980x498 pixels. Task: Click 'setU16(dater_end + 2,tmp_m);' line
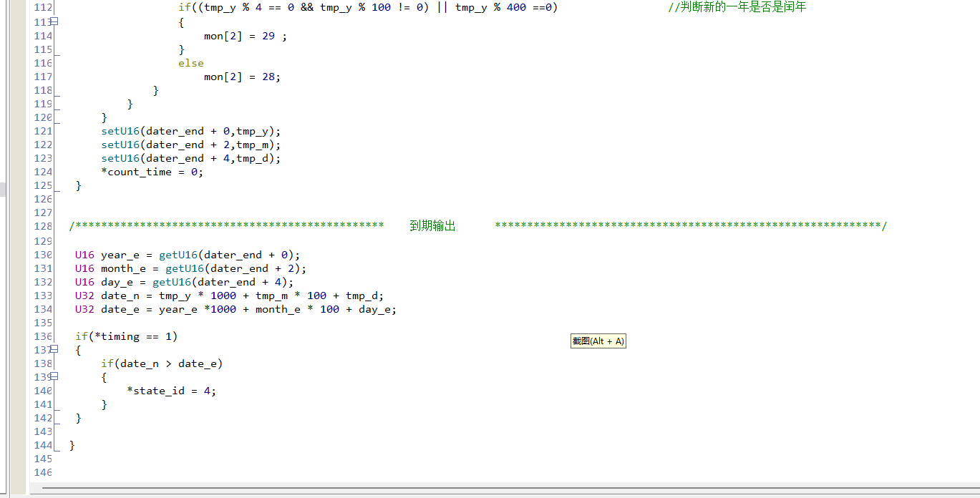(191, 145)
